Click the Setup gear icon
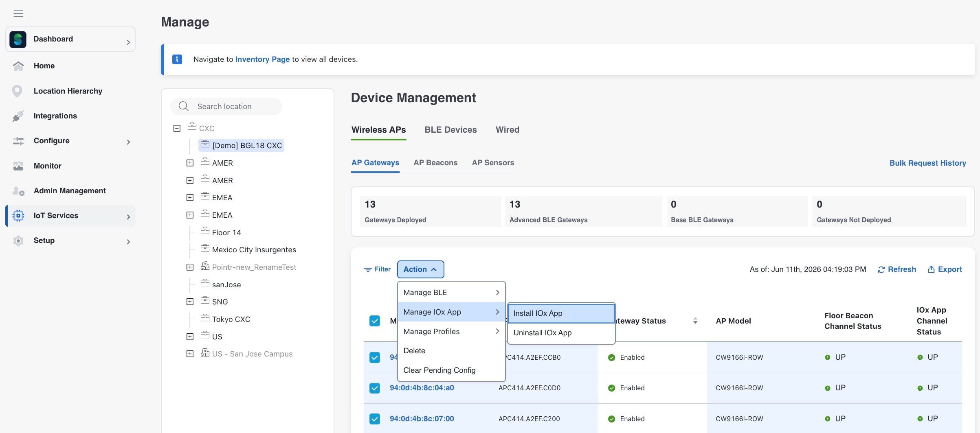980x433 pixels. pyautogui.click(x=18, y=241)
